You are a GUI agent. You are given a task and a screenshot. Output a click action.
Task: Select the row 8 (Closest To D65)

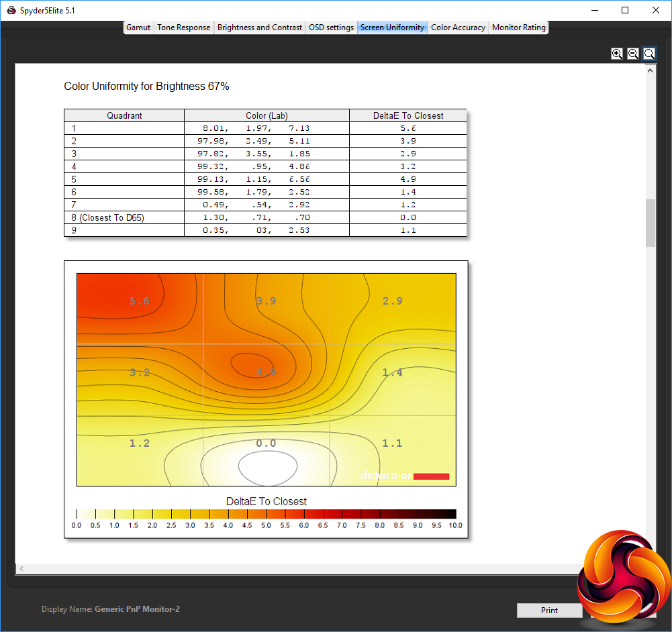[265, 217]
